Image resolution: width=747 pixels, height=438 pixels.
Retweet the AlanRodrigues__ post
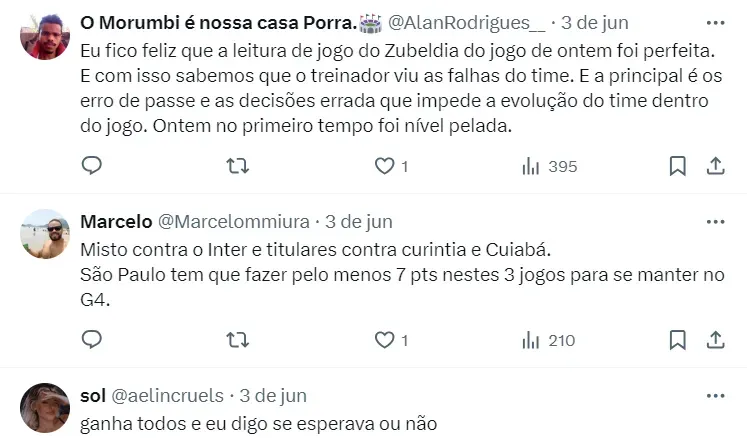click(238, 166)
